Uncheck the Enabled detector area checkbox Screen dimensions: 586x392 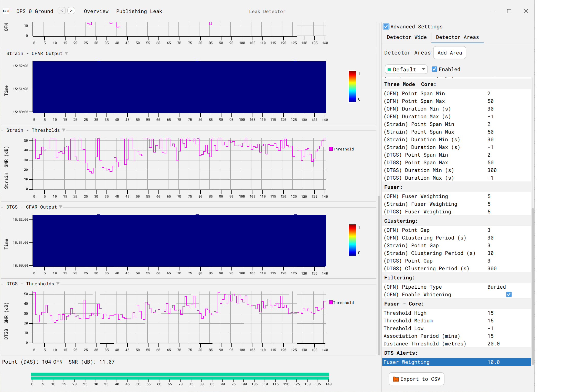(x=434, y=69)
